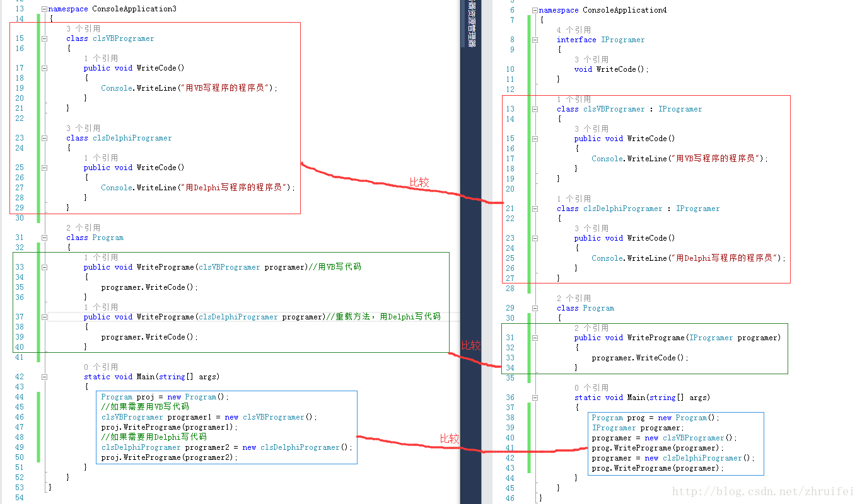Screen dimensions: 862x504
Task: Open '1 个引用' above left line 17 WriteCode
Action: [x=101, y=58]
